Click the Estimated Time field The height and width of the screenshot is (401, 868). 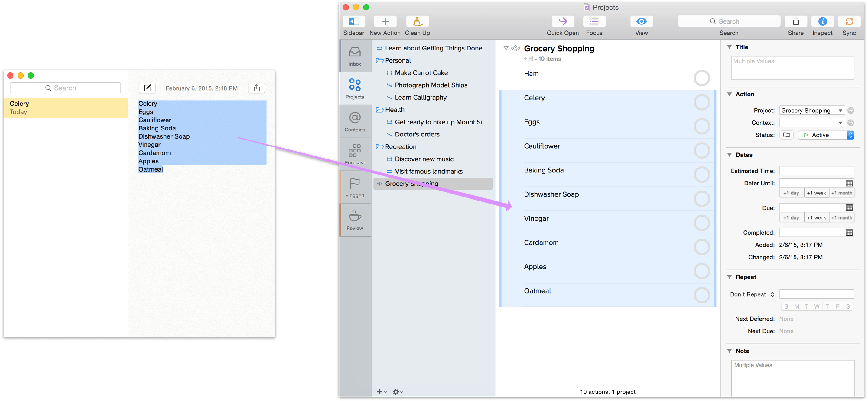(x=816, y=171)
